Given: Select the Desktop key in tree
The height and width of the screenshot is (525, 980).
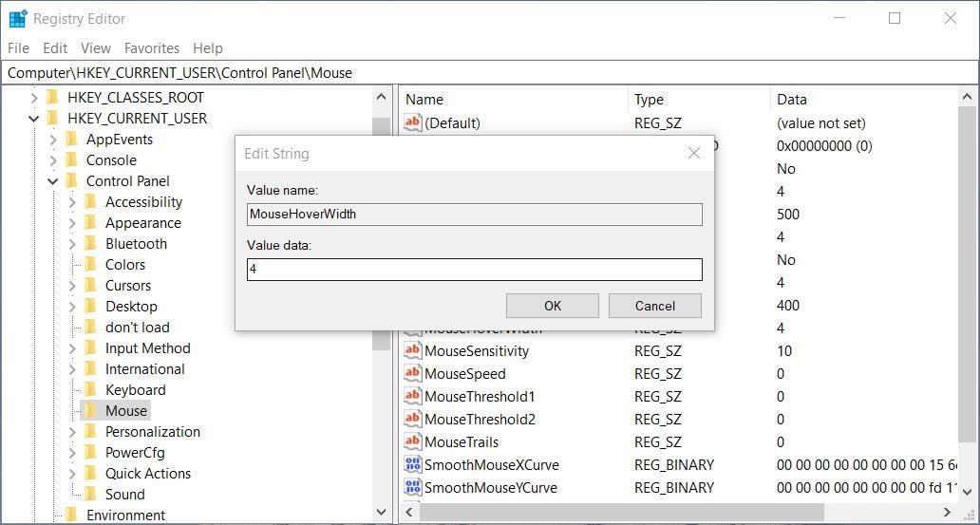Looking at the screenshot, I should click(131, 306).
